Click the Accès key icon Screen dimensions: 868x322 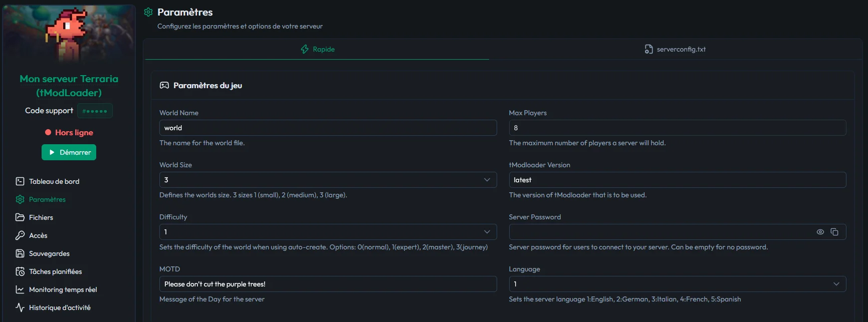20,235
